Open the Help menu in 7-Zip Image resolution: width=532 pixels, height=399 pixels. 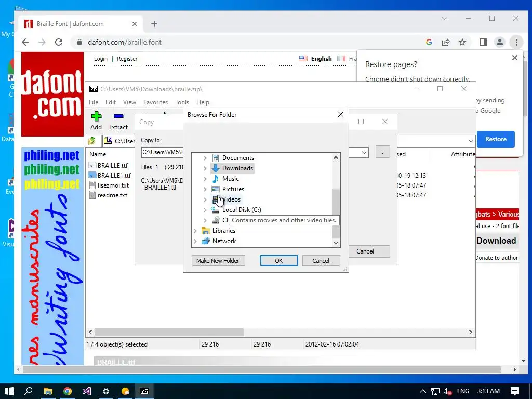click(x=203, y=102)
